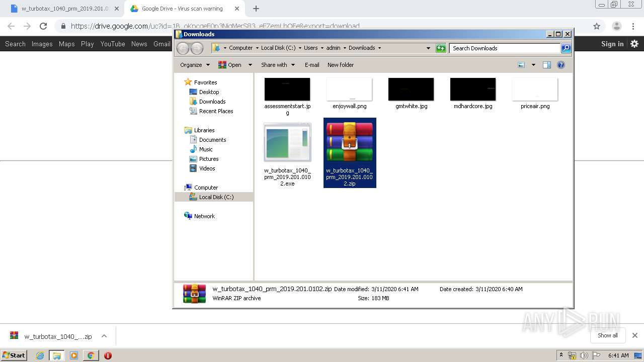This screenshot has width=644, height=362.
Task: Open the Documents library
Action: [x=208, y=140]
